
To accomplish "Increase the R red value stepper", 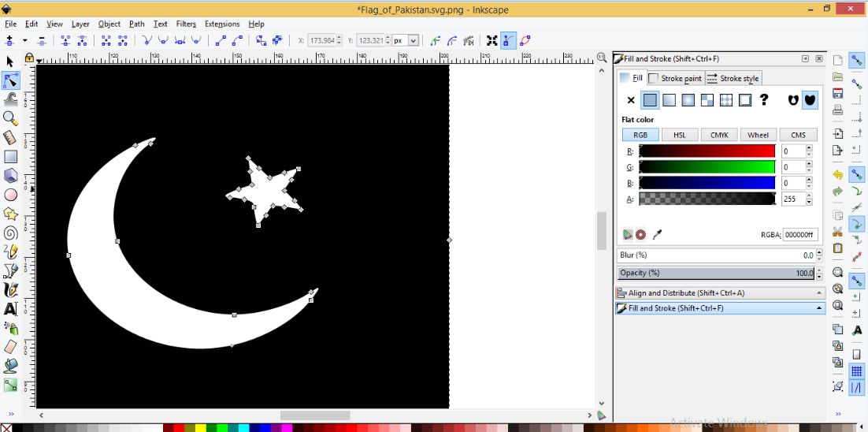I will click(810, 148).
